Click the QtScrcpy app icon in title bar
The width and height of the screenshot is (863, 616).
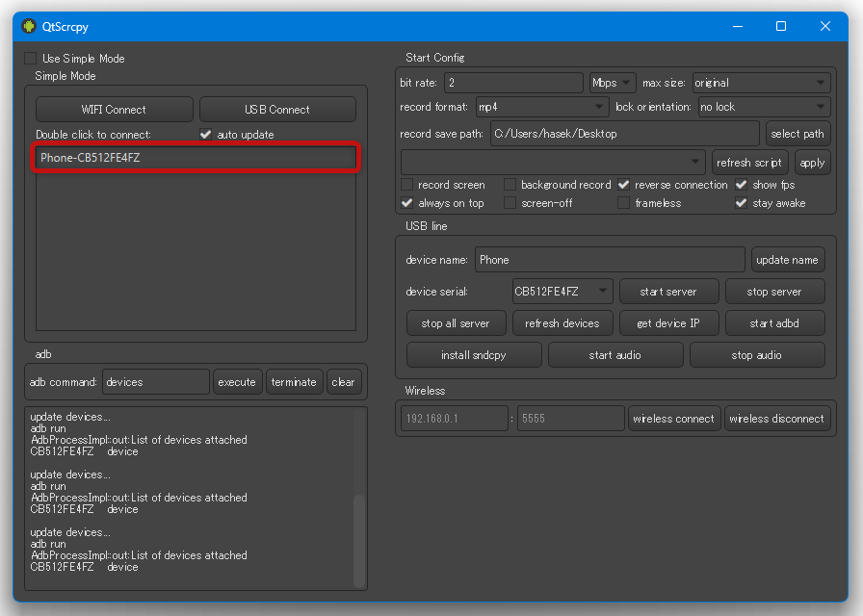(x=29, y=26)
